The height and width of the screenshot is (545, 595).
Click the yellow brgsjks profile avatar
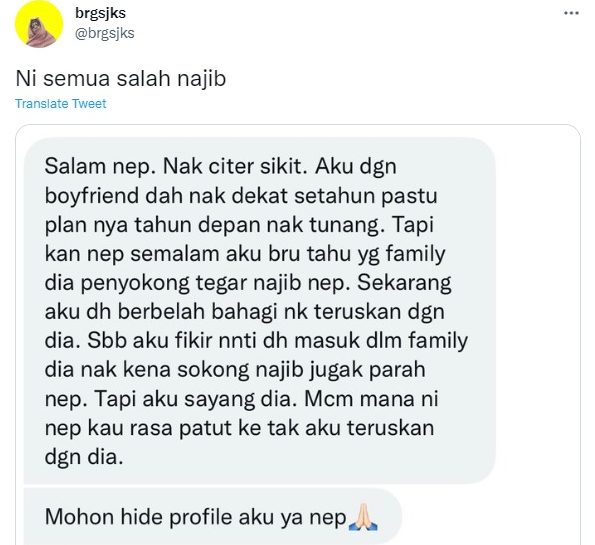coord(39,24)
